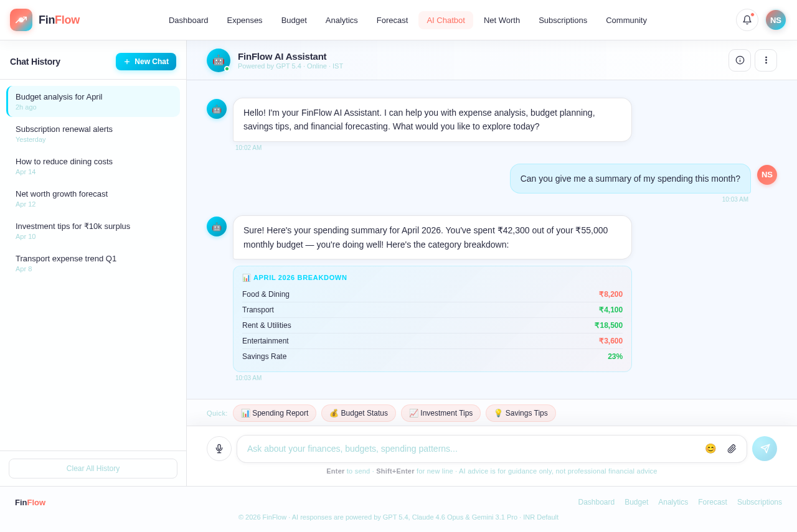Viewport: 797px width, 532px height.
Task: Attach a file with the paperclip icon
Action: pos(732,449)
